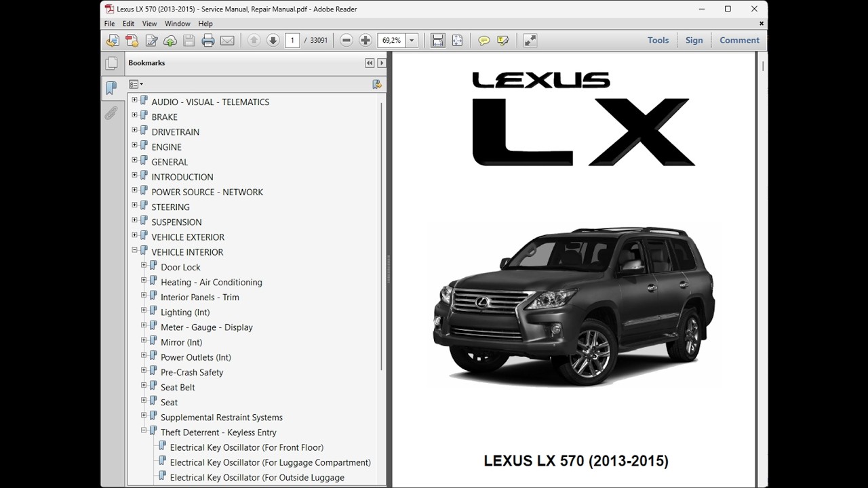The height and width of the screenshot is (488, 868).
Task: Go to the previous page with the up arrow
Action: click(x=254, y=41)
